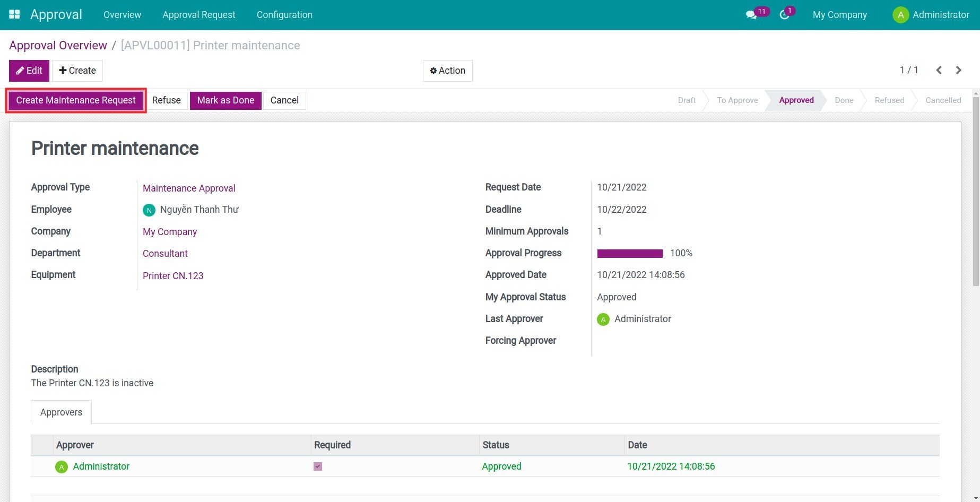Open the Approval Request menu
This screenshot has height=502, width=980.
[198, 14]
